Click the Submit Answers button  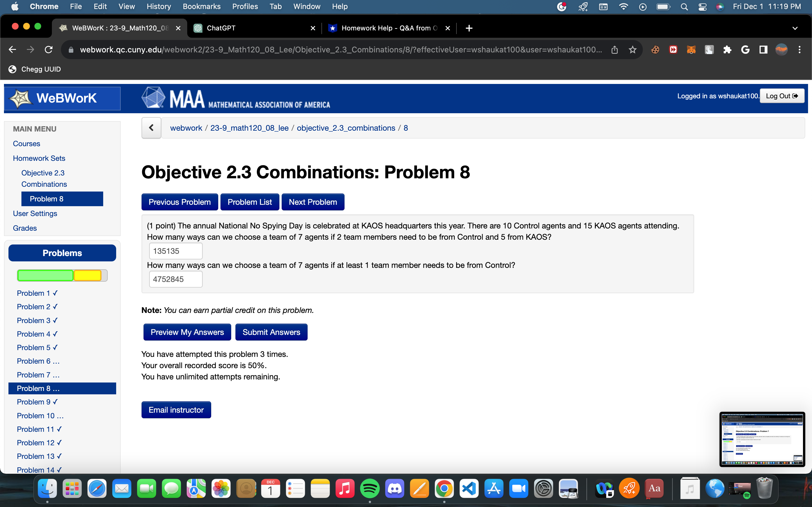click(271, 332)
